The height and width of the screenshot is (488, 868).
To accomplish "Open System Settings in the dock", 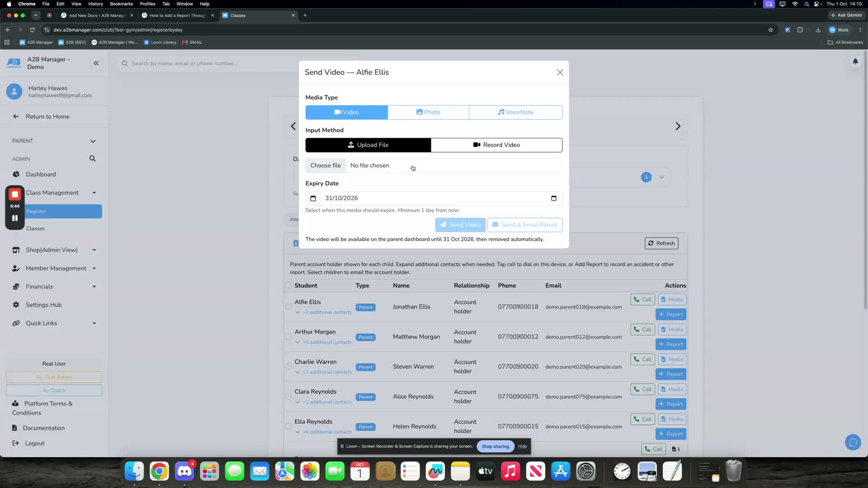I will pos(586,472).
